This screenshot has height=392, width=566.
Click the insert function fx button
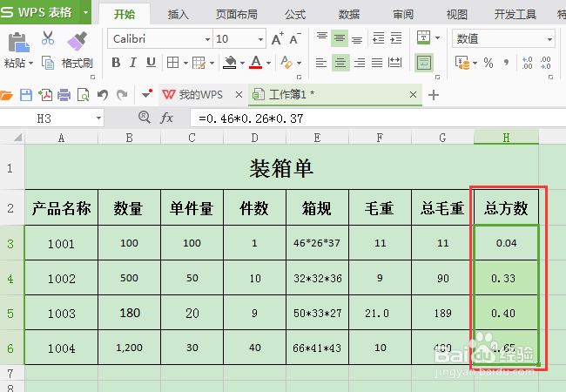166,118
